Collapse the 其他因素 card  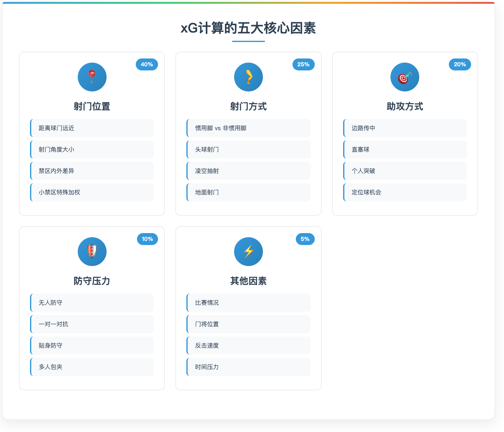248,308
